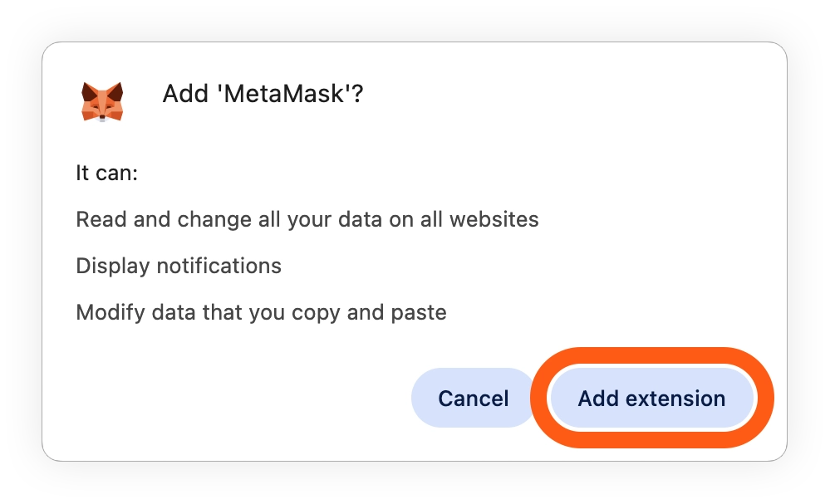The width and height of the screenshot is (830, 504).
Task: Dismiss the dialog with Cancel
Action: tap(474, 398)
